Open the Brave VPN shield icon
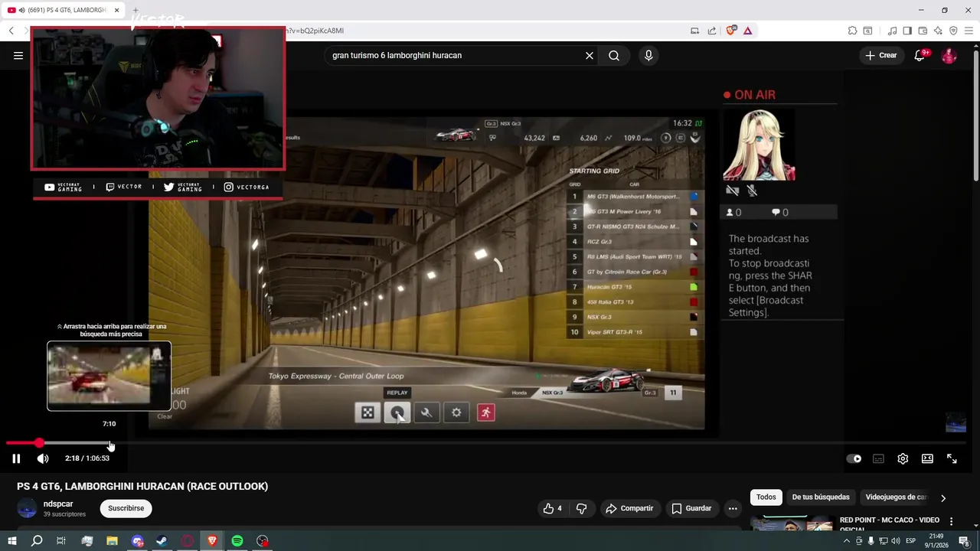The image size is (980, 551). coord(953,31)
